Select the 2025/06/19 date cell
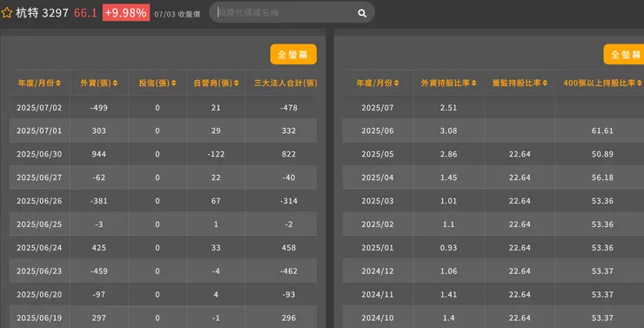This screenshot has height=328, width=644. [x=39, y=318]
